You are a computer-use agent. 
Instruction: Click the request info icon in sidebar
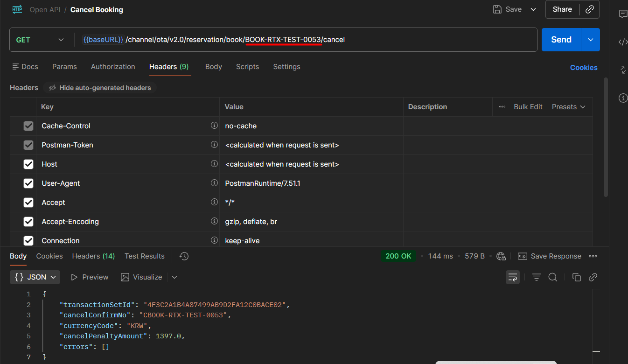tap(623, 98)
